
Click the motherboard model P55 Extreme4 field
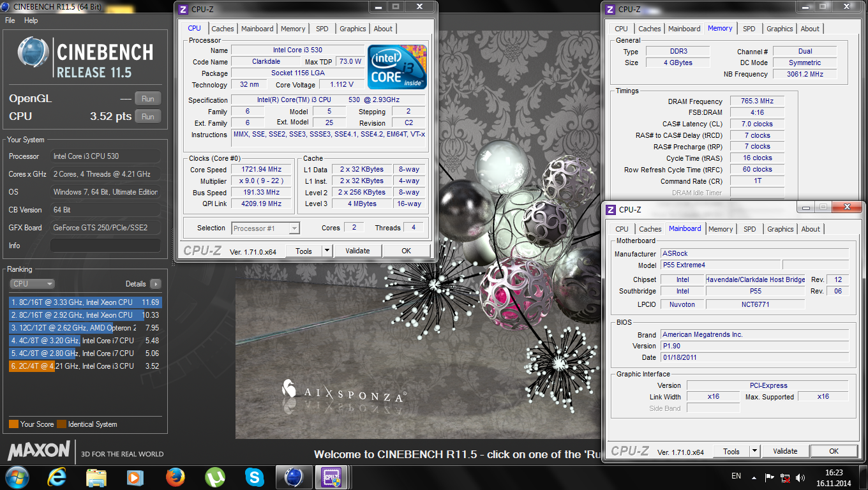[x=720, y=265]
